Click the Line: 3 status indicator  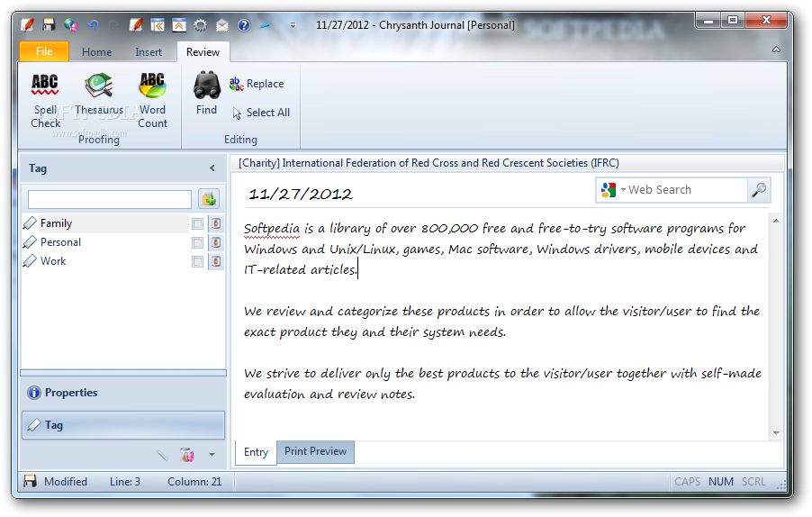125,482
